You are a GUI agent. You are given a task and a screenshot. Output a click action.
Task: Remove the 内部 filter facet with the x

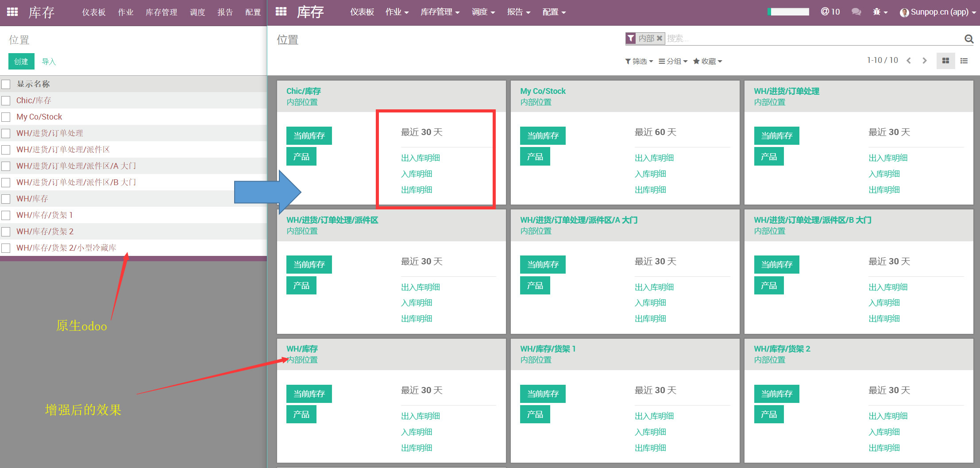(659, 38)
